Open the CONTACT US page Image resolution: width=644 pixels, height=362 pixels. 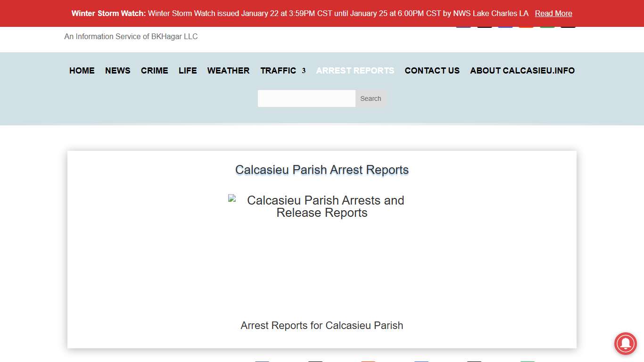tap(432, 71)
